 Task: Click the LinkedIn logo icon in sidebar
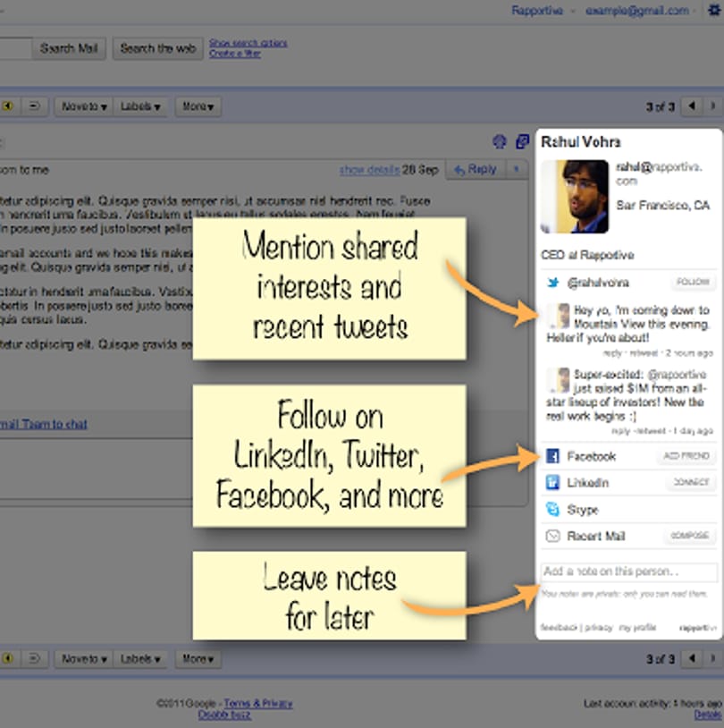pos(552,483)
